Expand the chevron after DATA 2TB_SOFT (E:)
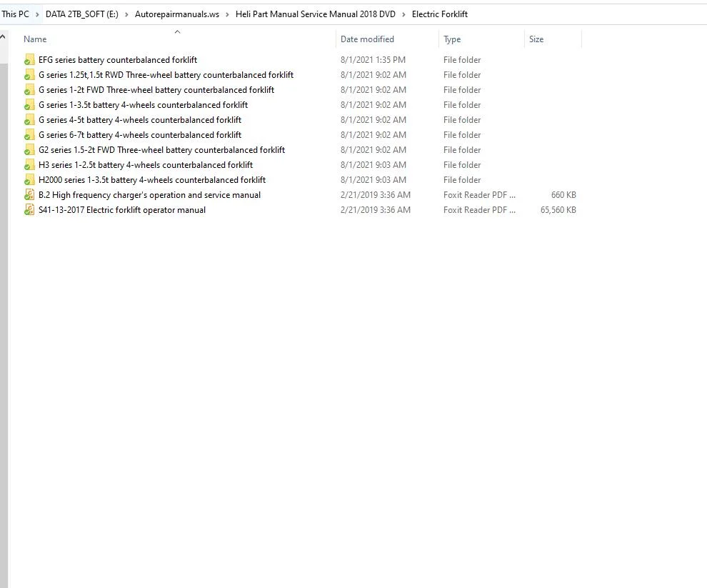This screenshot has height=588, width=707. [x=126, y=14]
